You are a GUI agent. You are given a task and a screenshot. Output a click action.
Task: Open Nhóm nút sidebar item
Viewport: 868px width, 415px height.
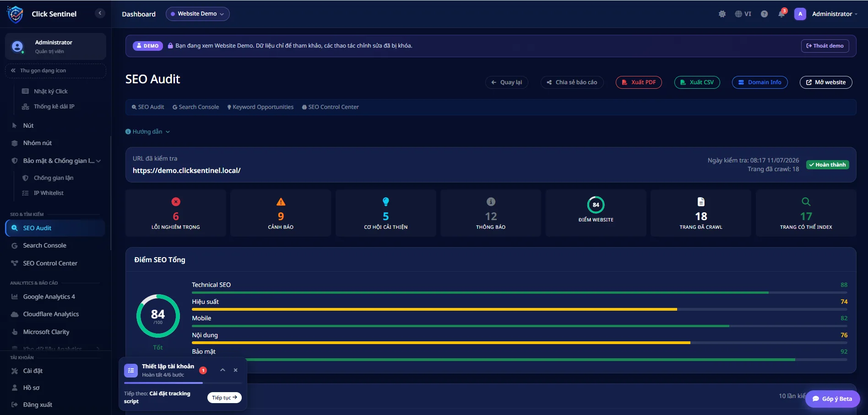click(38, 143)
